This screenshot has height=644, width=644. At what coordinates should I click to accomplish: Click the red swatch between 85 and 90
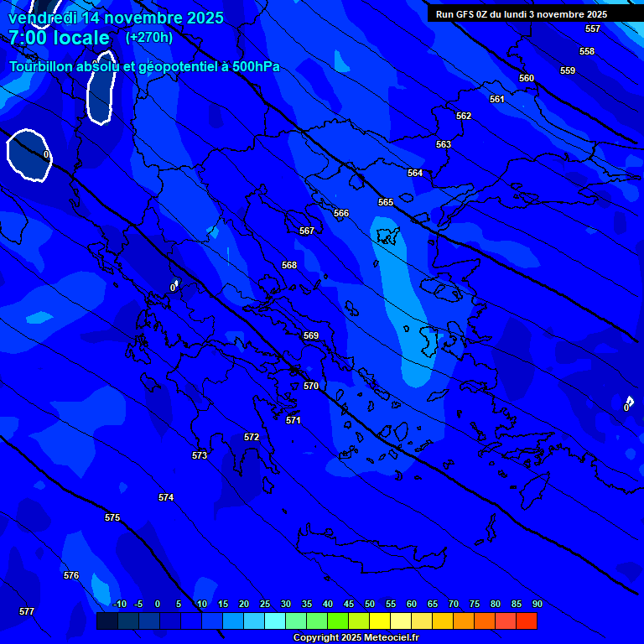pyautogui.click(x=527, y=621)
